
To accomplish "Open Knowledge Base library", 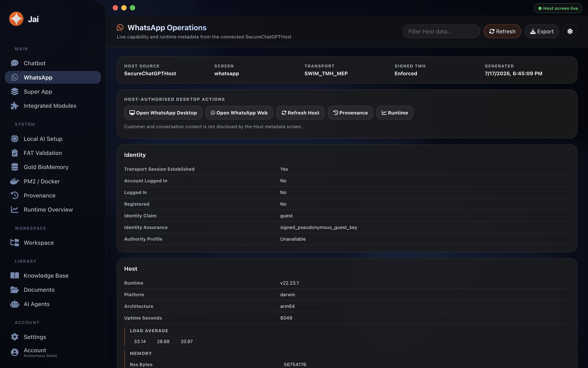I will coord(53,276).
